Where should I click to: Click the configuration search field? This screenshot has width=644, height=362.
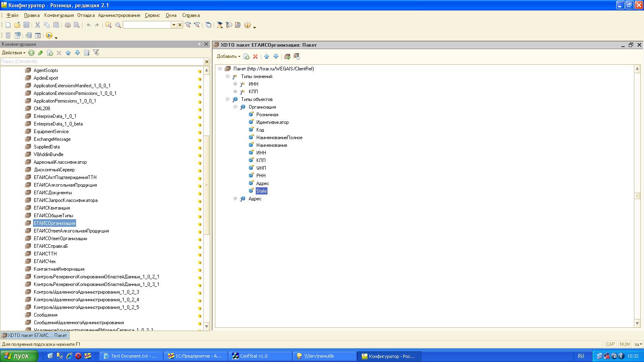click(101, 62)
